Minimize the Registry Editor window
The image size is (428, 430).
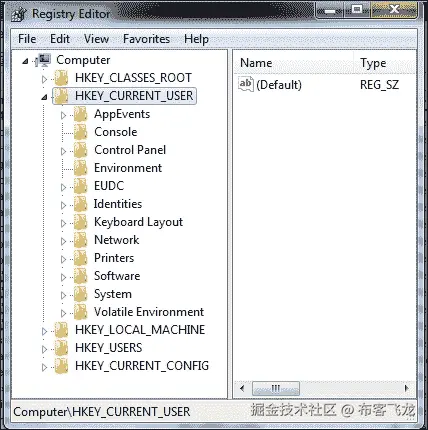coord(330,11)
